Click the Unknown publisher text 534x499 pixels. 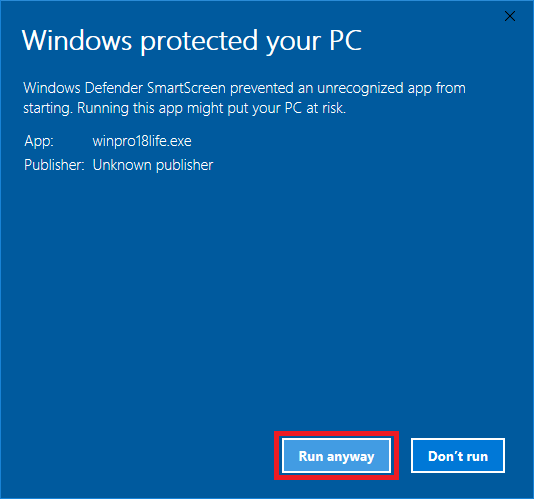point(153,165)
